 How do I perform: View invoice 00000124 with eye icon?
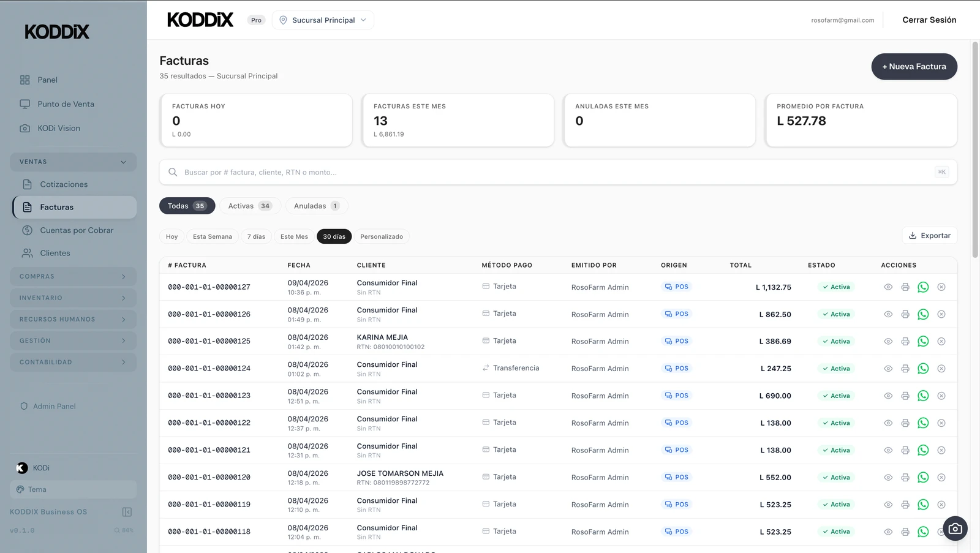pos(888,369)
